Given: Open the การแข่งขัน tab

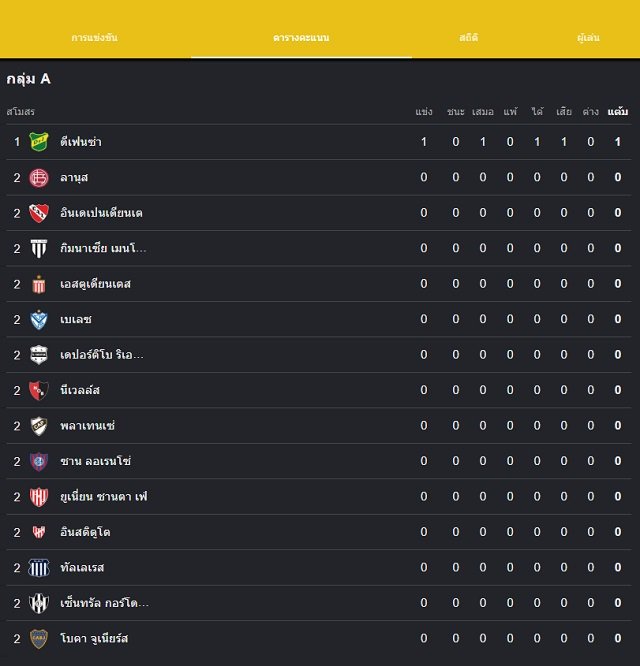Looking at the screenshot, I should coord(94,37).
